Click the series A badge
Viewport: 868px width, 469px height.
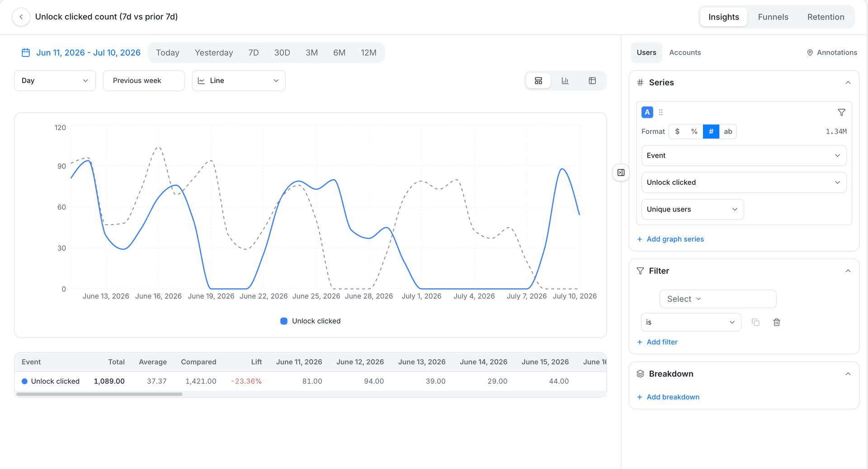click(647, 113)
